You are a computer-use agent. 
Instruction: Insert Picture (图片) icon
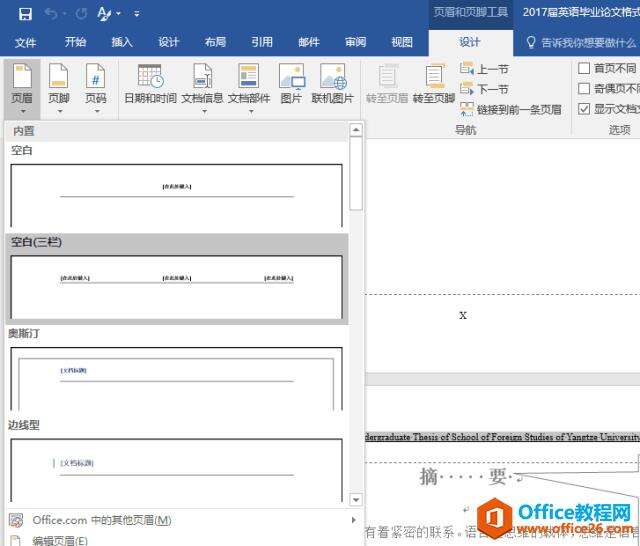(291, 76)
